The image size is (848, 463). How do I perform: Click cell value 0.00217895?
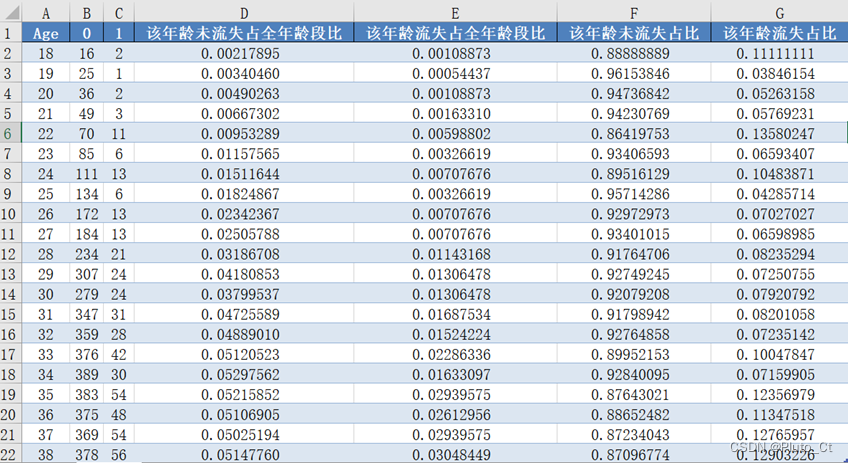click(x=244, y=54)
